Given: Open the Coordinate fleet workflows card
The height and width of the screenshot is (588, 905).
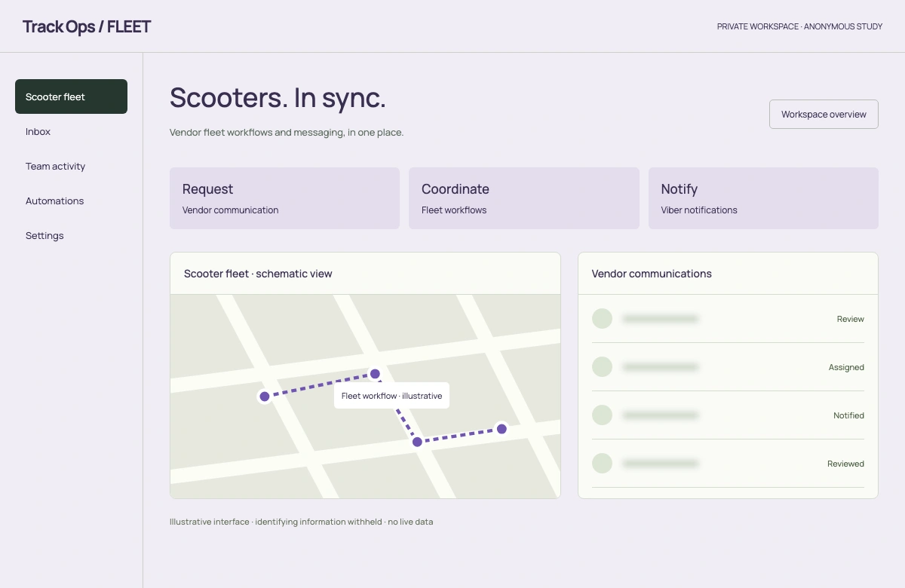Looking at the screenshot, I should click(x=523, y=198).
